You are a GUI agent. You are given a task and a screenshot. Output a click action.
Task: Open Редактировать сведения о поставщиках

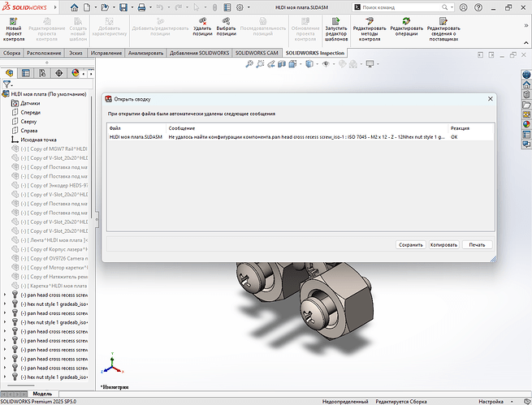[x=443, y=29]
